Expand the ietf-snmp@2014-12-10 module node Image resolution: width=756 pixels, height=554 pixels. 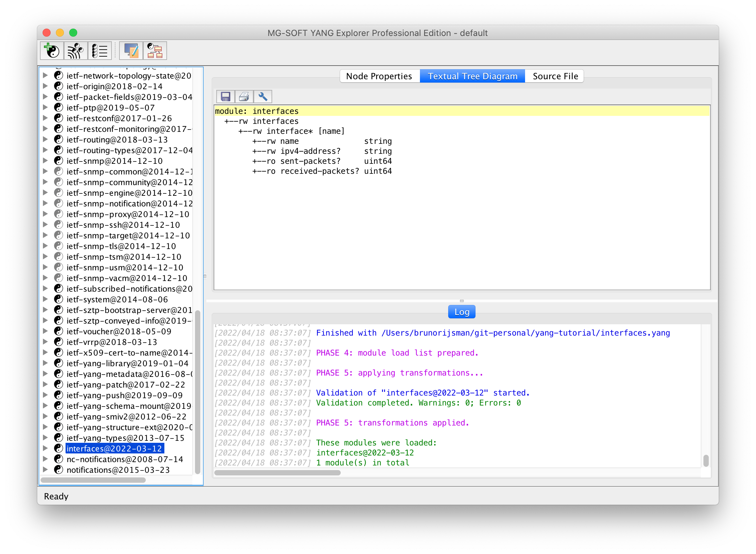45,161
